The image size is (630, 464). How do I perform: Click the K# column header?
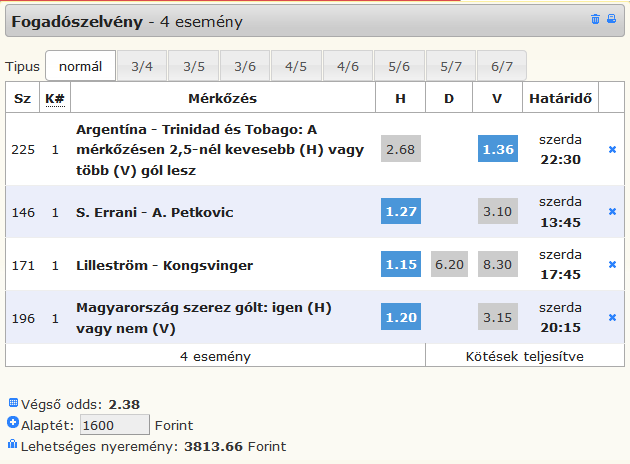(55, 98)
